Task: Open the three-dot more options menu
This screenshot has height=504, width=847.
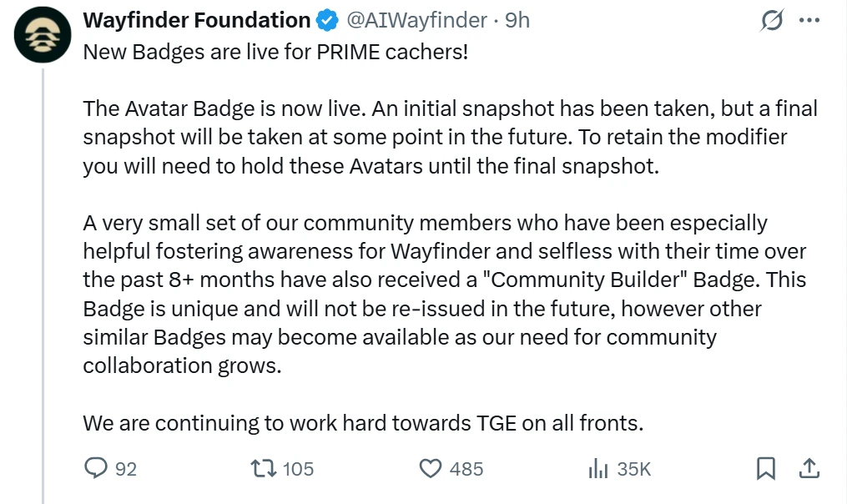Action: (809, 20)
